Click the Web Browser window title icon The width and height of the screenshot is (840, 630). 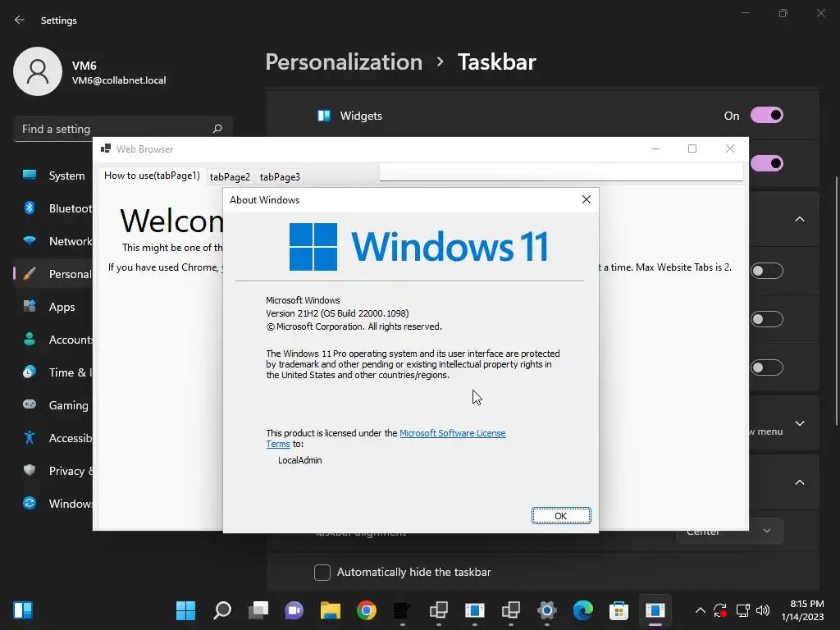tap(106, 149)
